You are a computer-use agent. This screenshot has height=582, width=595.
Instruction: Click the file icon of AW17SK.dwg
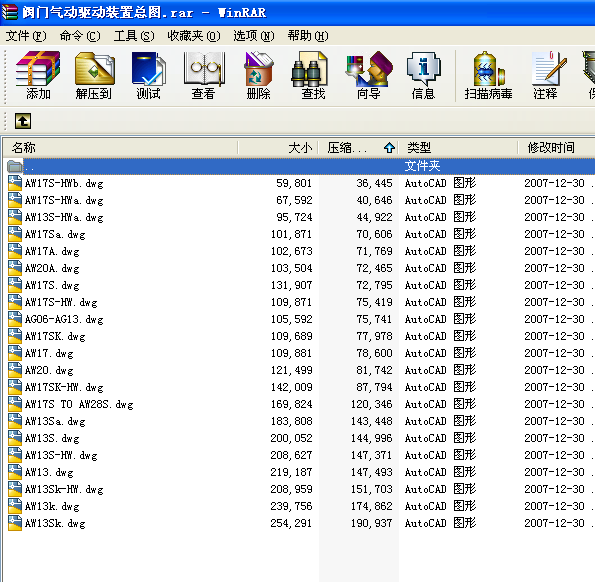(15, 336)
